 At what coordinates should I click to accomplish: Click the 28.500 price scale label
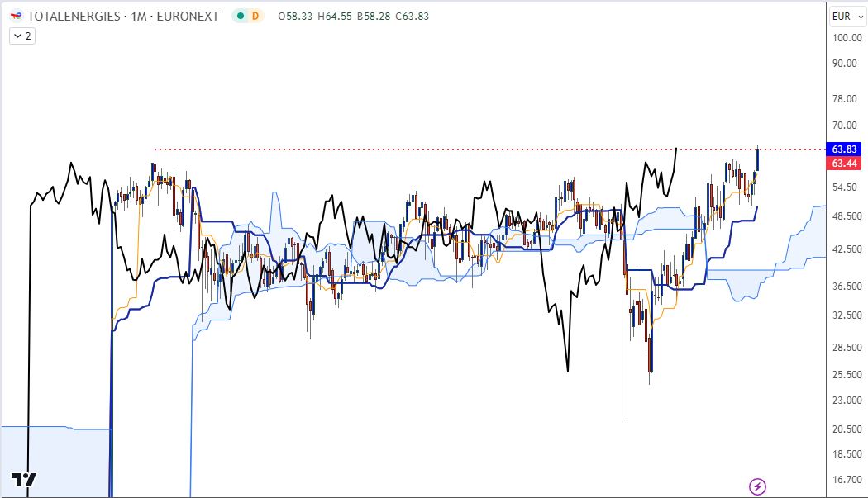[x=847, y=347]
